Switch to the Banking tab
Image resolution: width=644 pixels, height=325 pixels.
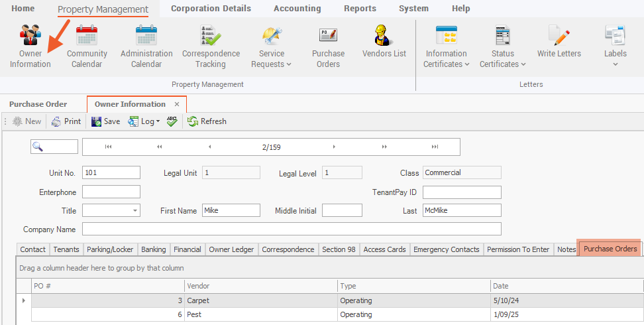point(154,249)
